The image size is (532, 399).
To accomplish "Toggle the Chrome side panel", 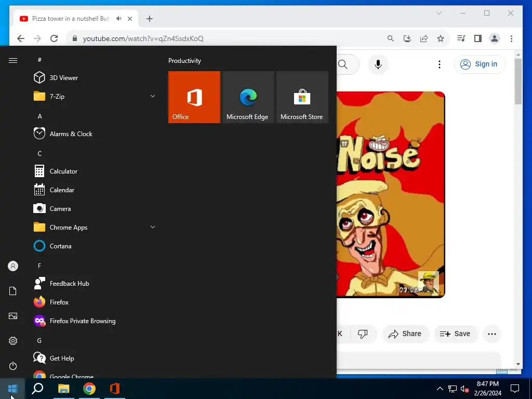I will (478, 38).
